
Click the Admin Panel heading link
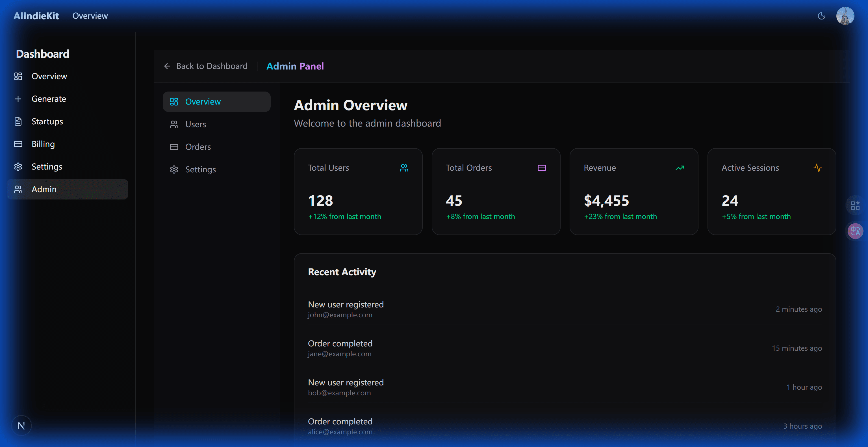click(x=295, y=66)
